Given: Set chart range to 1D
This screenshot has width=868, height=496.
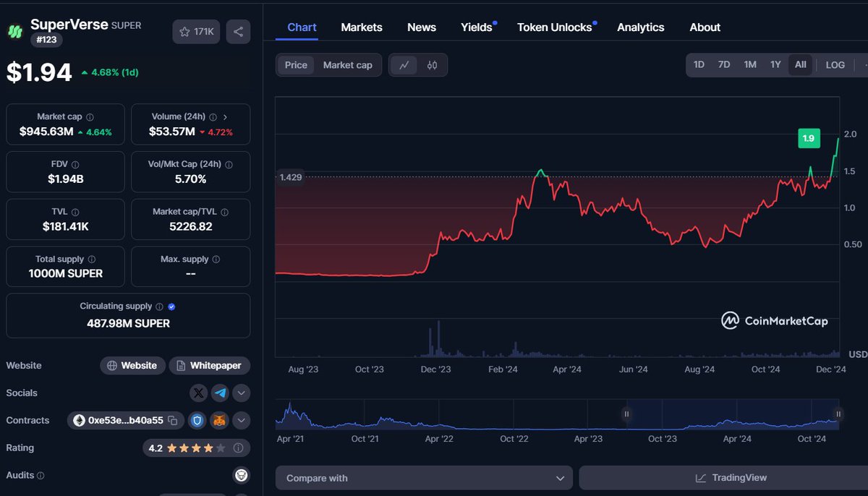Looking at the screenshot, I should coord(699,64).
